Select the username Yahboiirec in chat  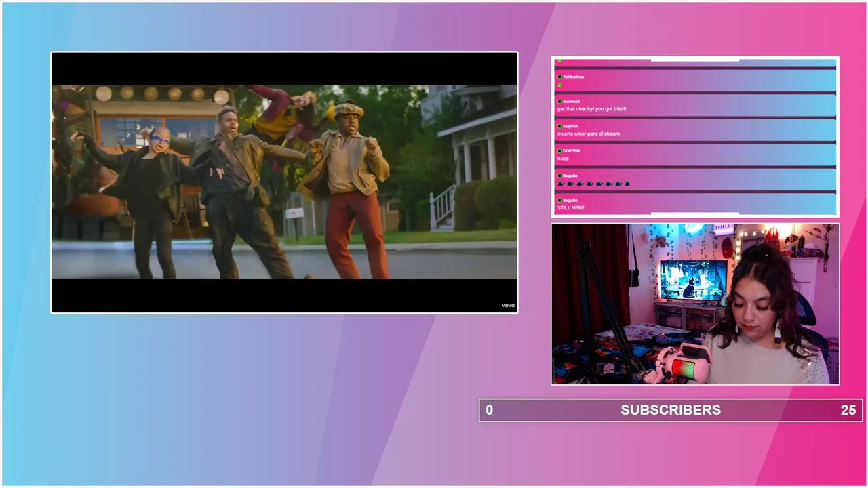pyautogui.click(x=574, y=77)
